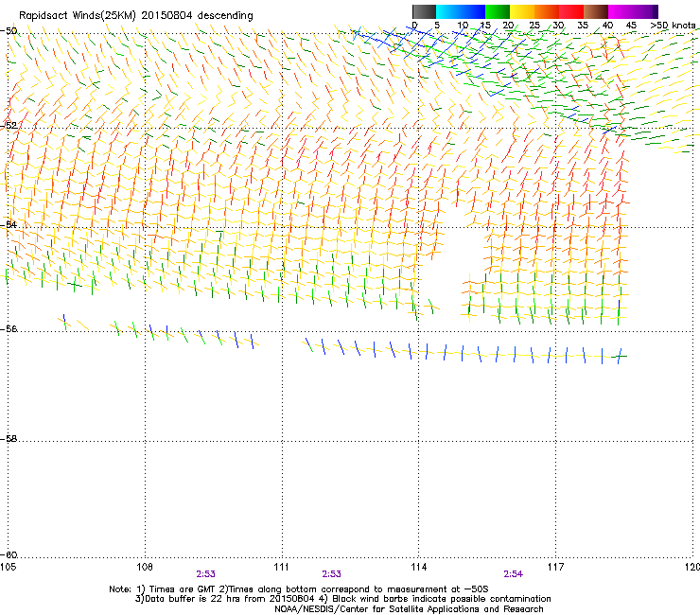Click the -50 latitude axis label
The height and width of the screenshot is (615, 700).
click(9, 31)
